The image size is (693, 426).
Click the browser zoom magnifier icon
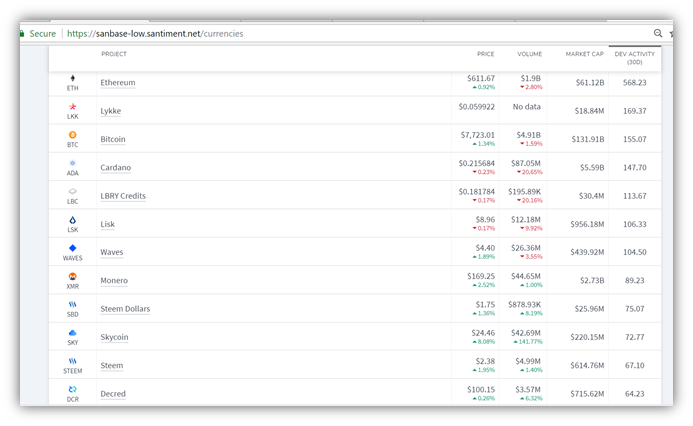pyautogui.click(x=658, y=33)
